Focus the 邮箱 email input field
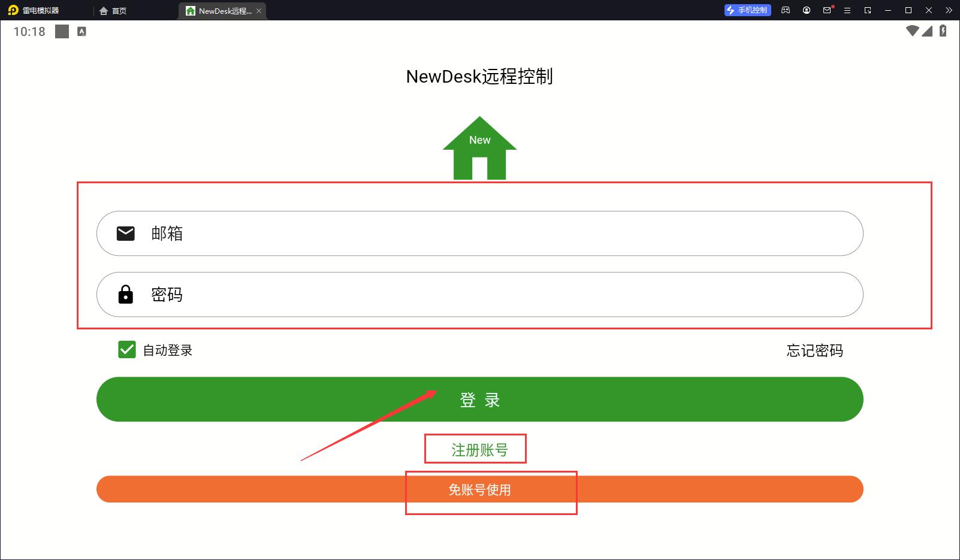 click(479, 233)
